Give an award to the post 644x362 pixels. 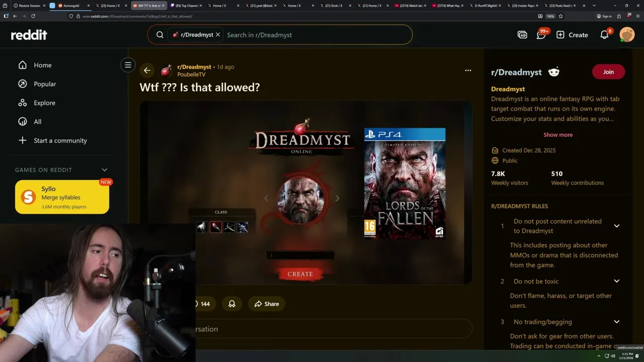pyautogui.click(x=232, y=304)
